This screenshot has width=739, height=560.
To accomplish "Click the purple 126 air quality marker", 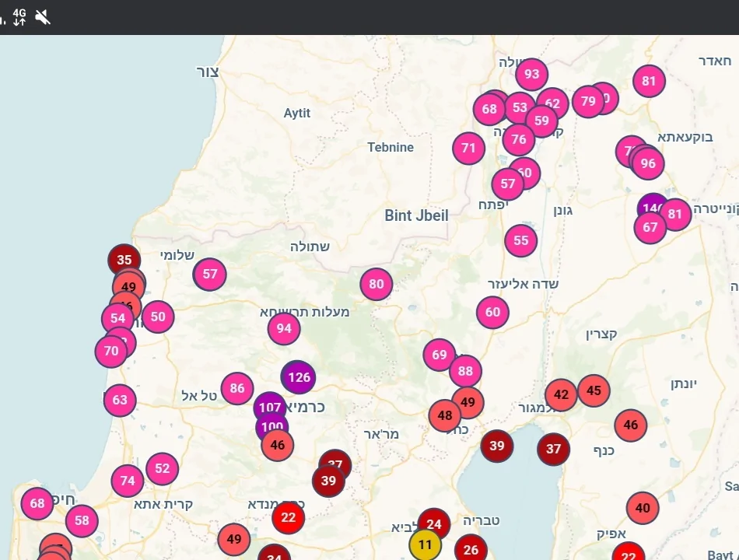I will tap(298, 377).
